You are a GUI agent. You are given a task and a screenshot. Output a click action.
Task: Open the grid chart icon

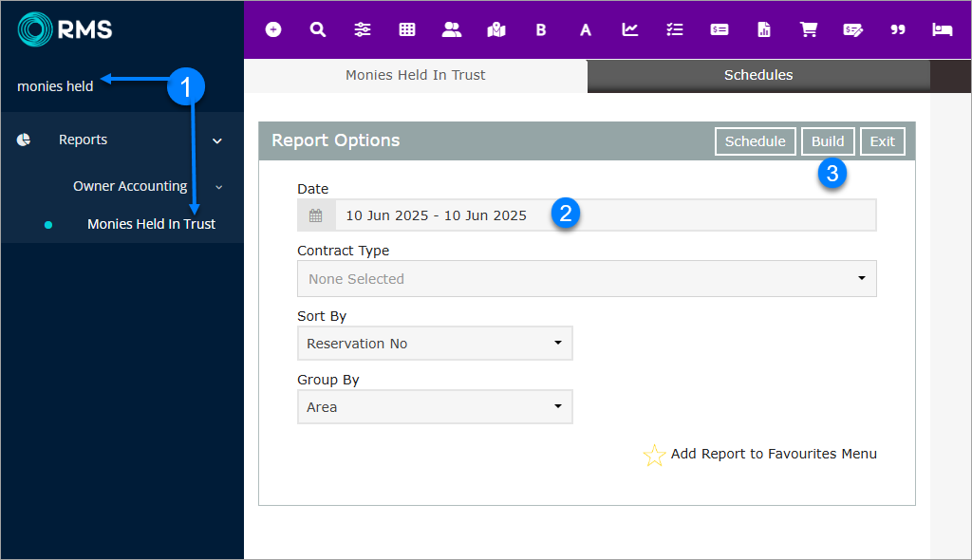(x=407, y=29)
